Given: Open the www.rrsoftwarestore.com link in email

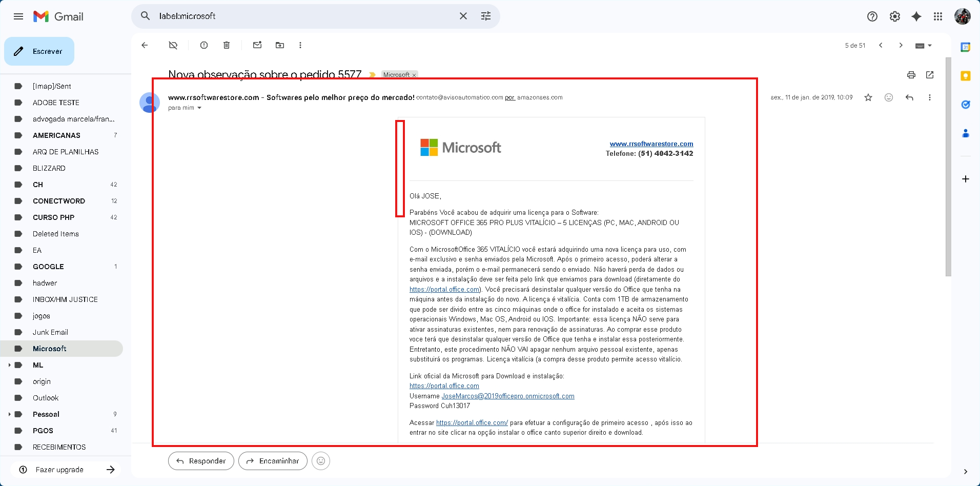Looking at the screenshot, I should click(x=651, y=144).
